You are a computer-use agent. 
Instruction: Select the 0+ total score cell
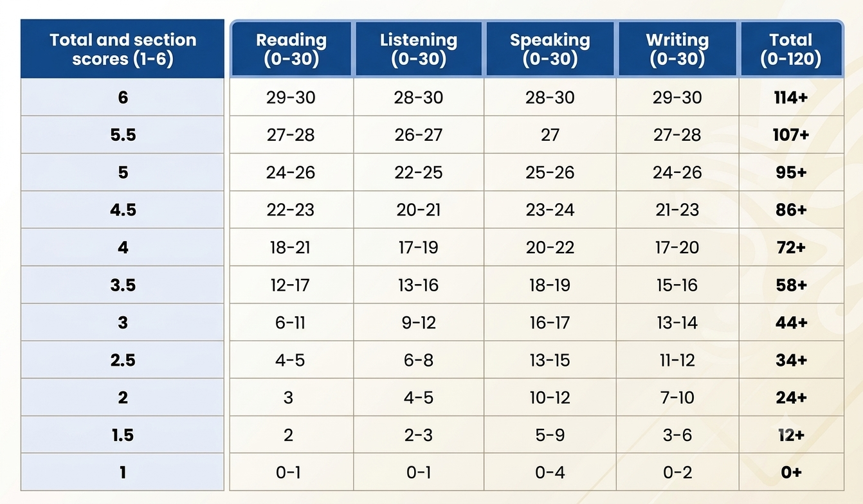pyautogui.click(x=791, y=472)
